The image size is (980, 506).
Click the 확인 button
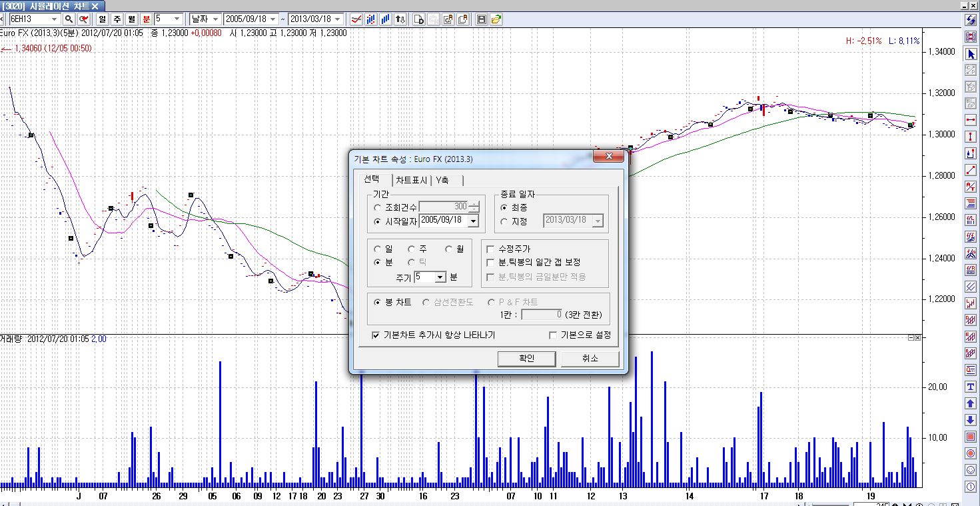526,359
